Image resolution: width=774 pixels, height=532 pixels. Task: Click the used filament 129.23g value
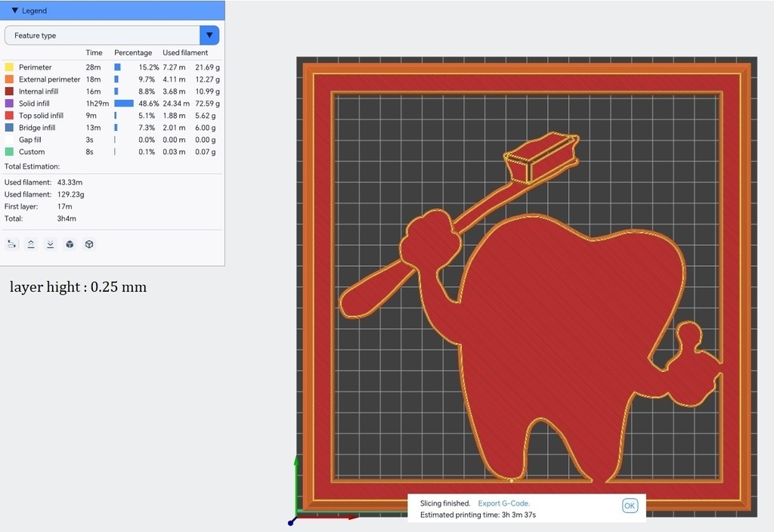tap(70, 194)
